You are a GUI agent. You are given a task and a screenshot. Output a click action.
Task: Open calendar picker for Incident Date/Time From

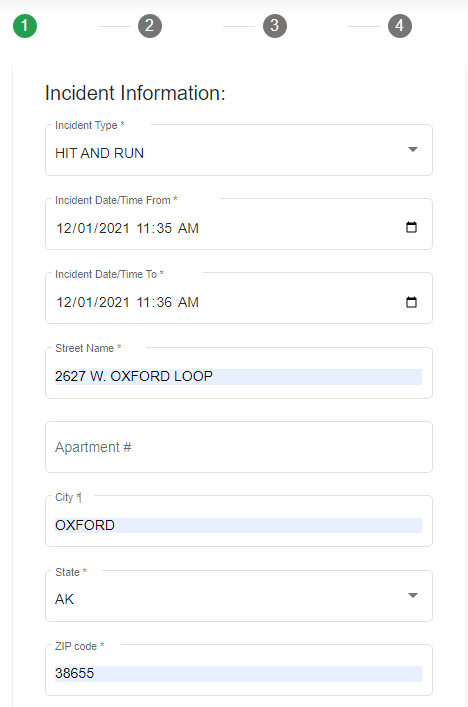tap(411, 227)
